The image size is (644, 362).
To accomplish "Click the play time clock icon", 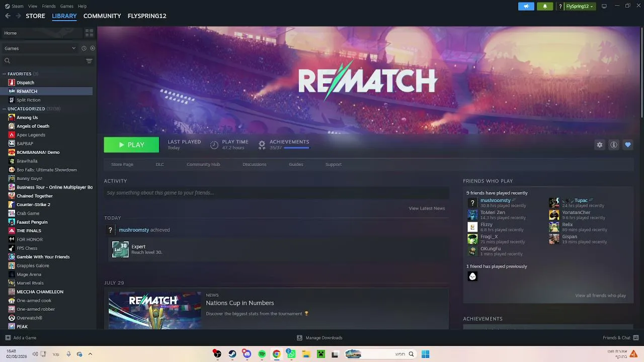I will (x=214, y=145).
